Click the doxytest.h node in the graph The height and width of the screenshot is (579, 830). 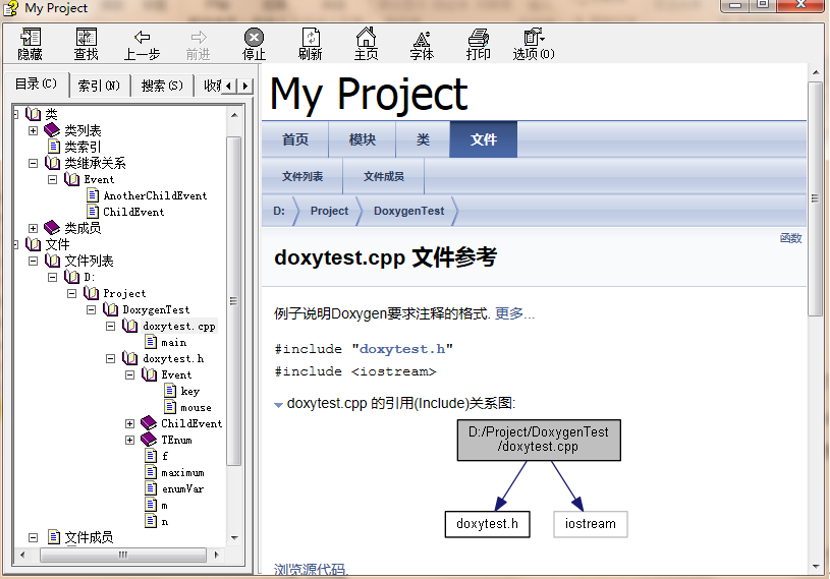(487, 524)
